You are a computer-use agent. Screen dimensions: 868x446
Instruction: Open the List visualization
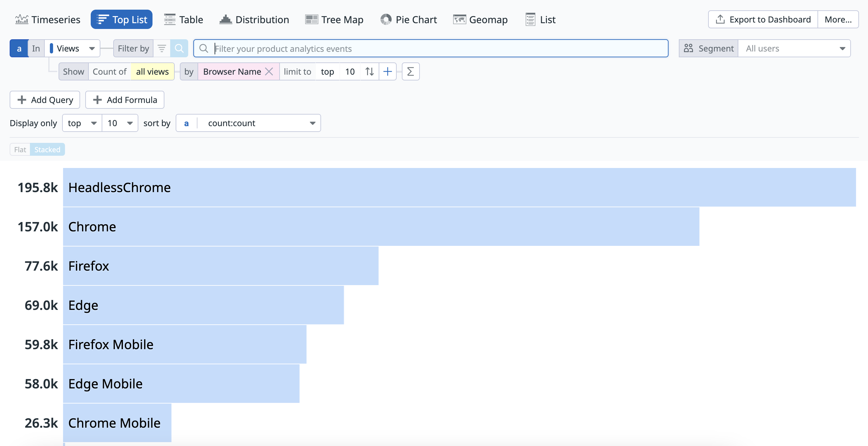pos(540,20)
